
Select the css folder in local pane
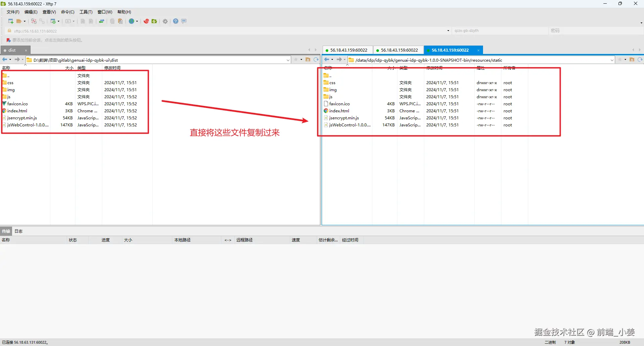point(10,83)
